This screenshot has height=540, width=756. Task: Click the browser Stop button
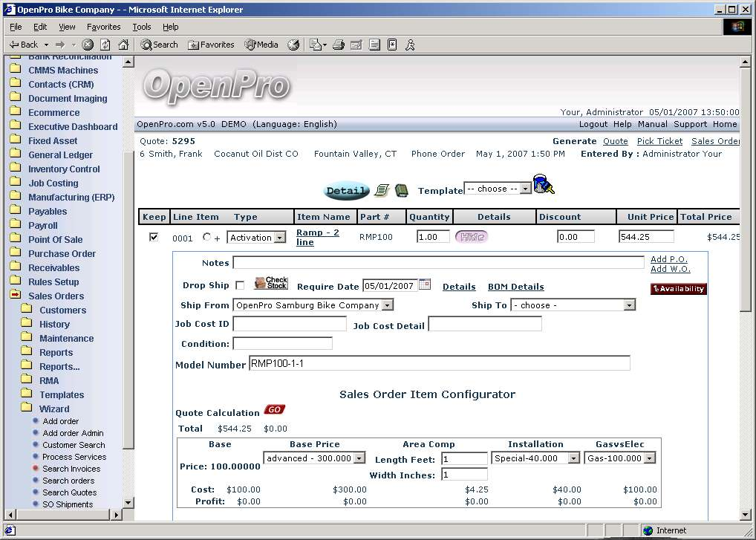[x=88, y=45]
